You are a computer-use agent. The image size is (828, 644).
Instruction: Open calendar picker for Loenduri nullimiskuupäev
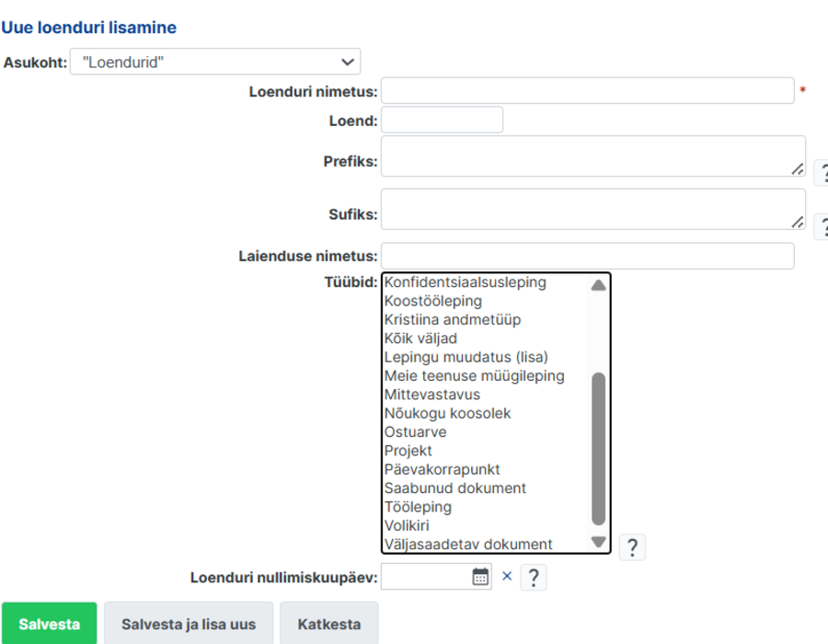tap(480, 577)
